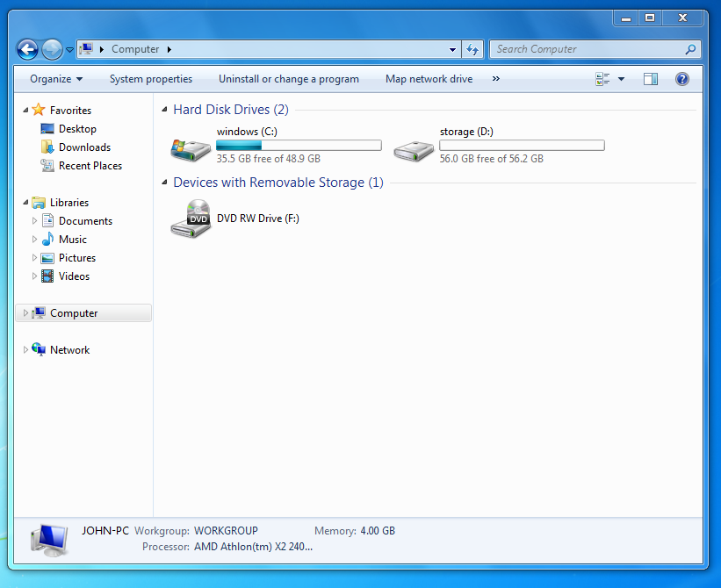This screenshot has width=721, height=588.
Task: Open Recent Places
Action: [90, 166]
